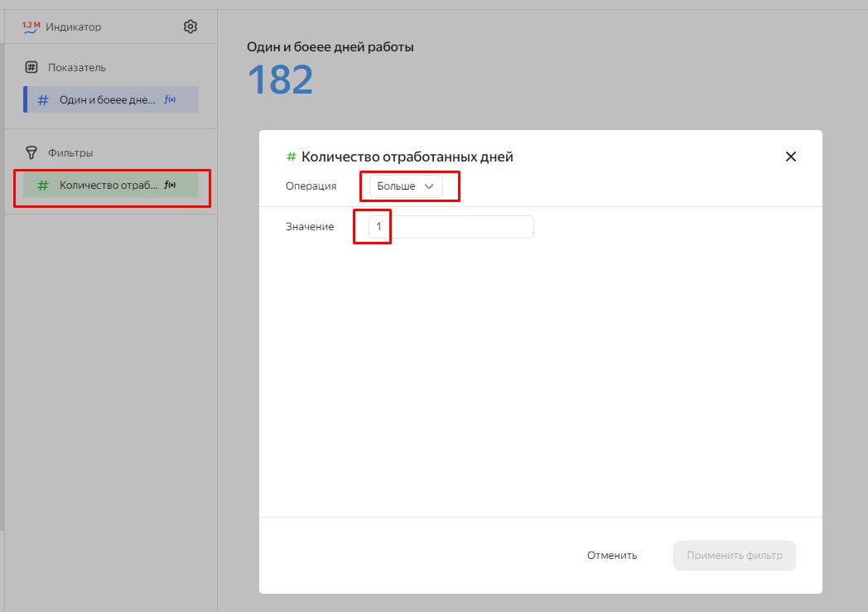This screenshot has width=868, height=612.
Task: Click the Фильтры funnel icon
Action: click(31, 152)
